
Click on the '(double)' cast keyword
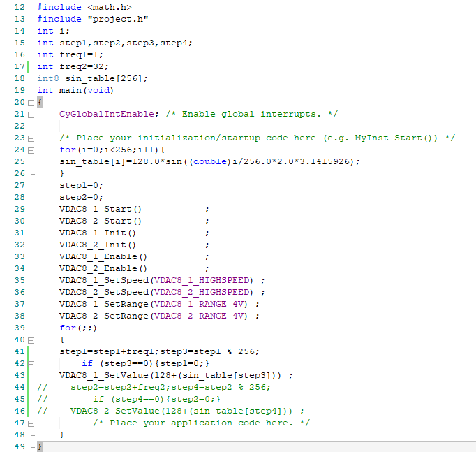[x=210, y=161]
